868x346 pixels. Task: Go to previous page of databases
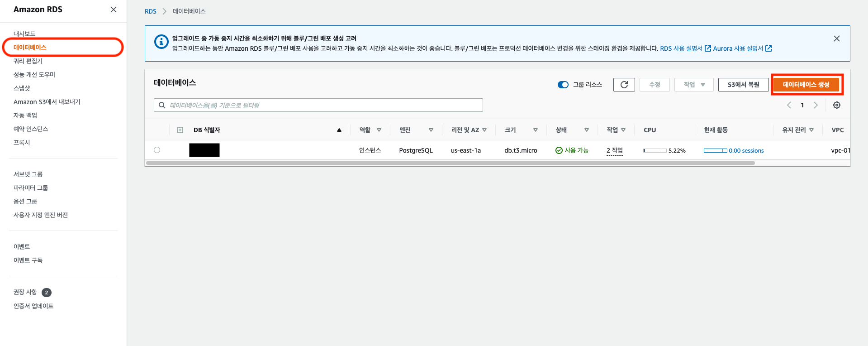789,105
